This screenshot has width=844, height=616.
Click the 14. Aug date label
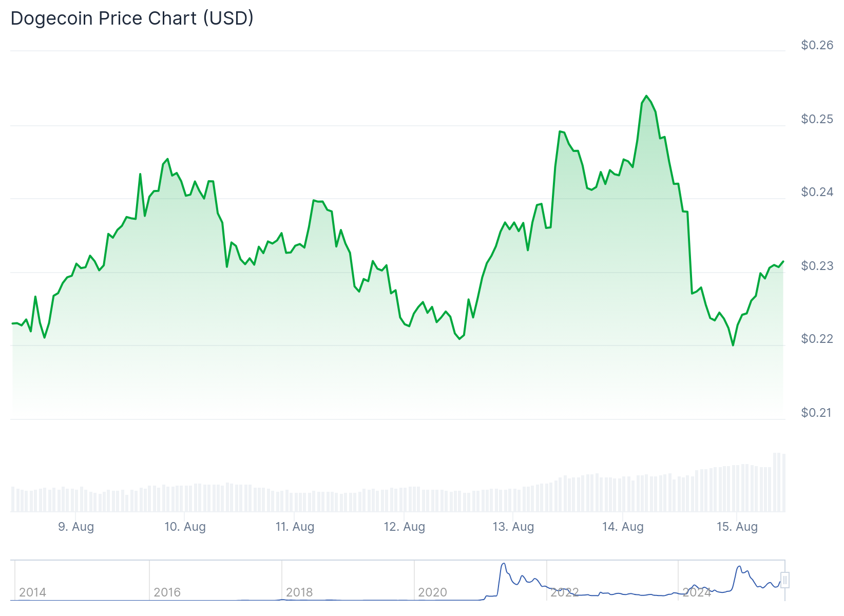point(623,527)
